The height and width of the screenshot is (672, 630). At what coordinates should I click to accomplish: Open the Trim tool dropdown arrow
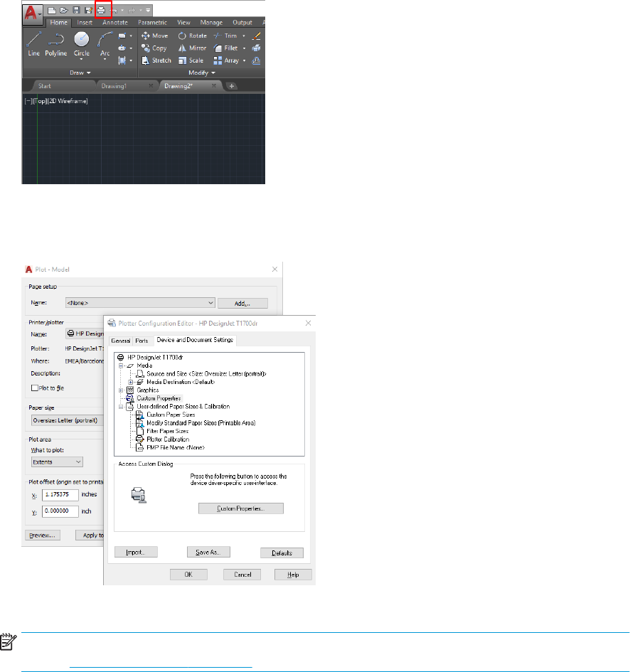[244, 36]
